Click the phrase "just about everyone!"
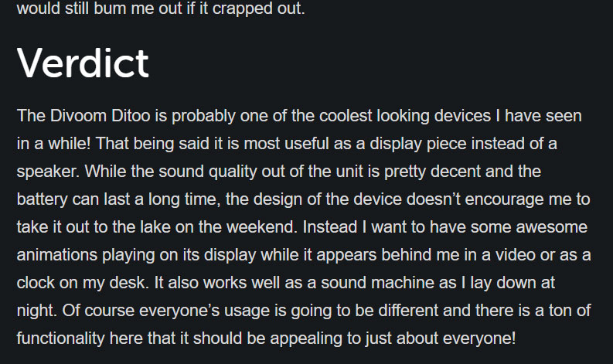This screenshot has width=613, height=364. tap(441, 339)
